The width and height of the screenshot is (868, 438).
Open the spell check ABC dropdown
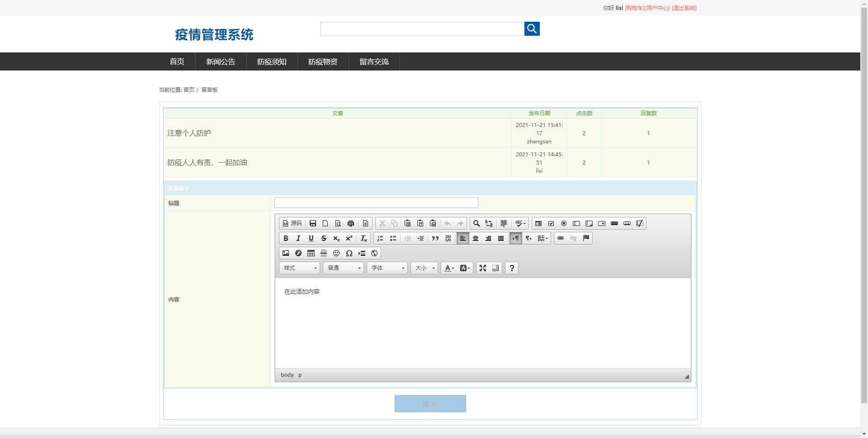[x=521, y=223]
